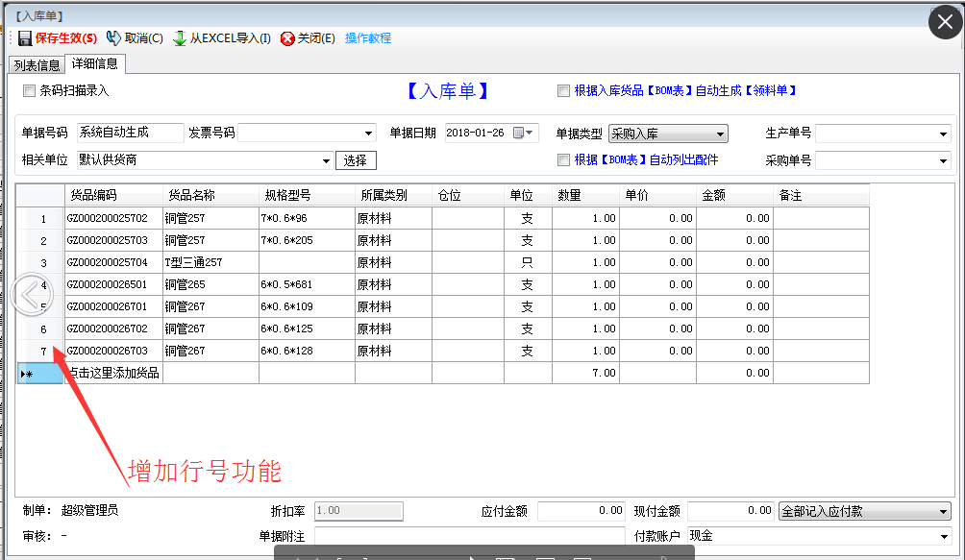Enable barcode scan entry checkbox
The image size is (965, 560).
29,91
